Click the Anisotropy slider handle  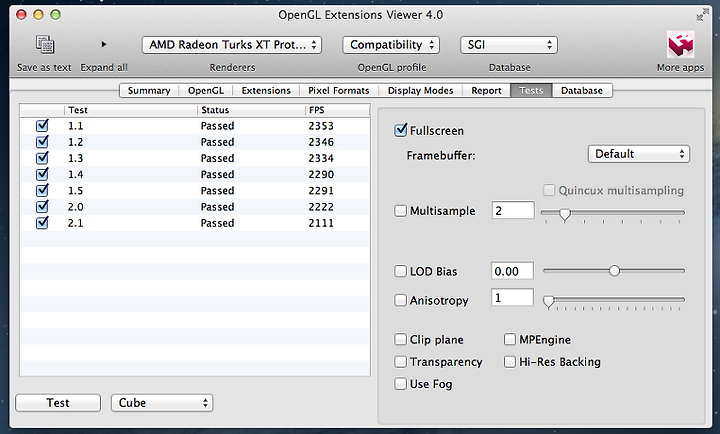point(549,301)
